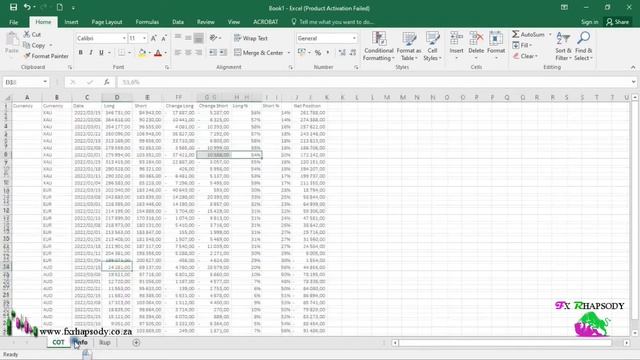This screenshot has width=640, height=360.
Task: Click Increase Decimal icon
Action: 342,53
